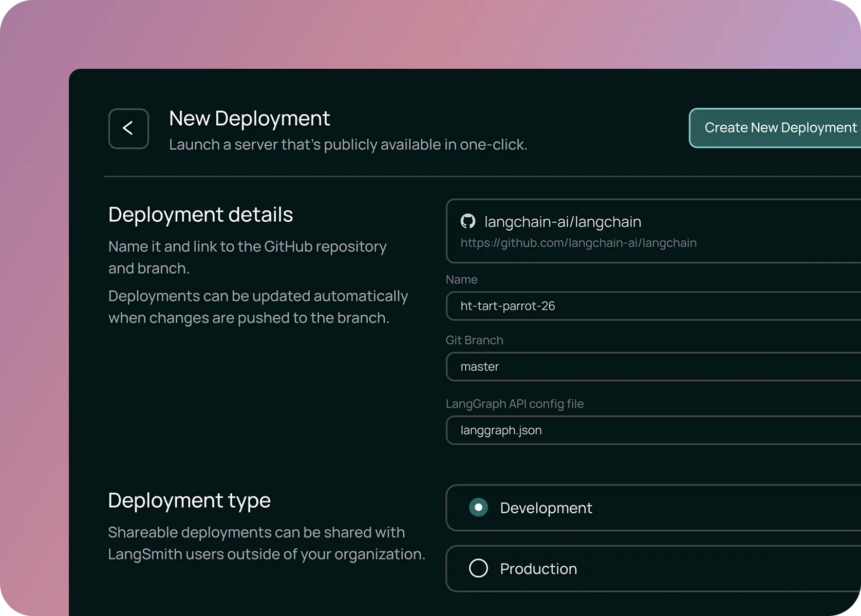The height and width of the screenshot is (616, 861).
Task: Click the 'Deployments can be updated automatically' paragraph
Action: [258, 307]
